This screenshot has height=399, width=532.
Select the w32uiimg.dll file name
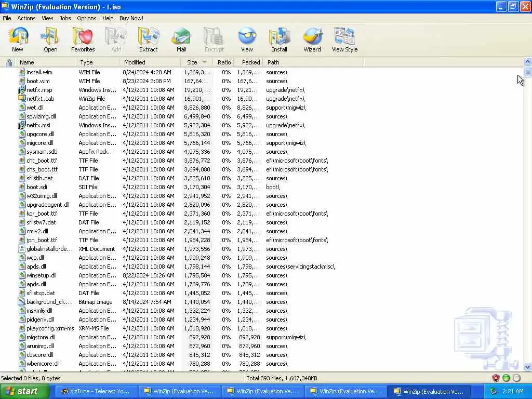pyautogui.click(x=42, y=195)
